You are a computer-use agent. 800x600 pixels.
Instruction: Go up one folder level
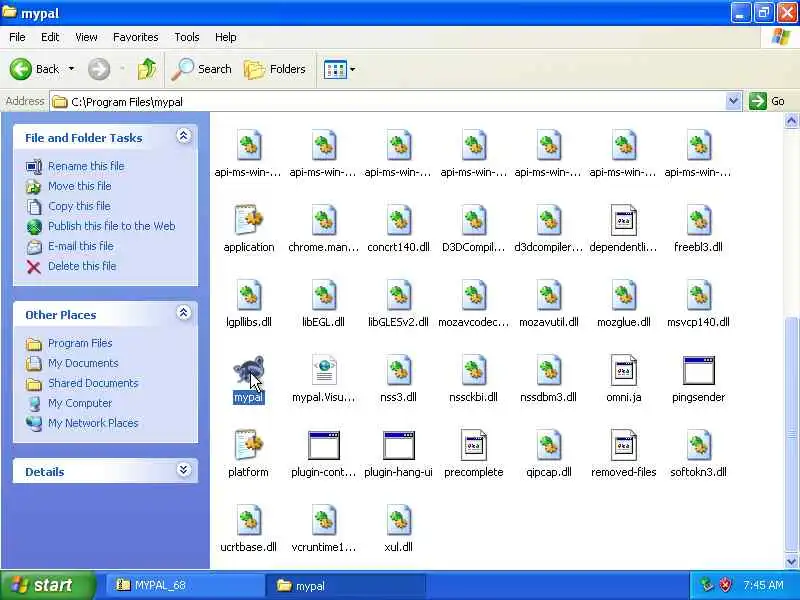pyautogui.click(x=147, y=69)
